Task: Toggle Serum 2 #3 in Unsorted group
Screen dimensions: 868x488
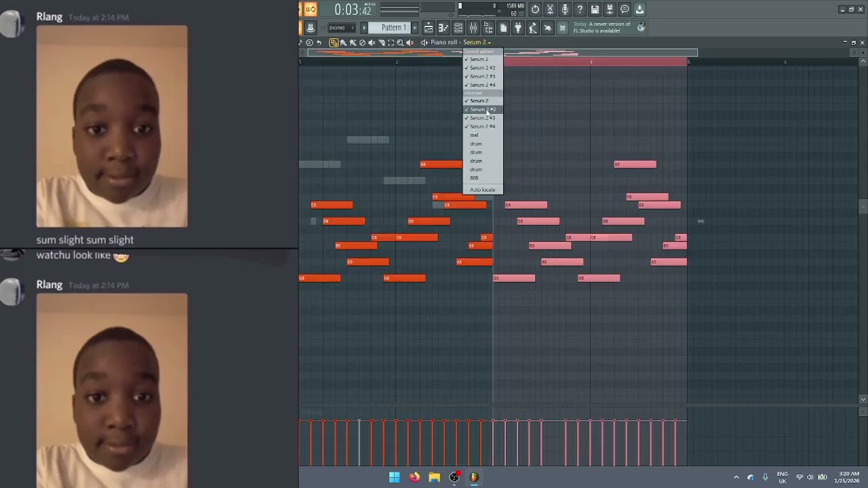Action: (483, 118)
